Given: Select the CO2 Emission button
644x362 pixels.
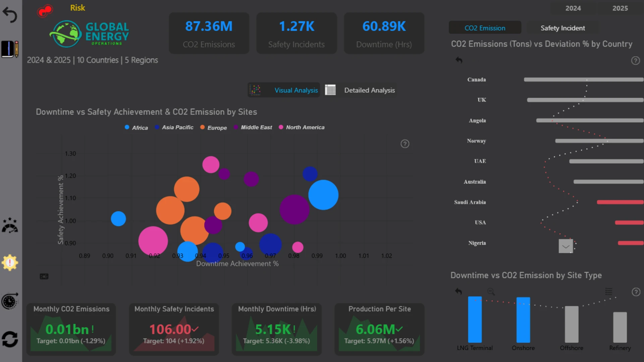Looking at the screenshot, I should [485, 28].
